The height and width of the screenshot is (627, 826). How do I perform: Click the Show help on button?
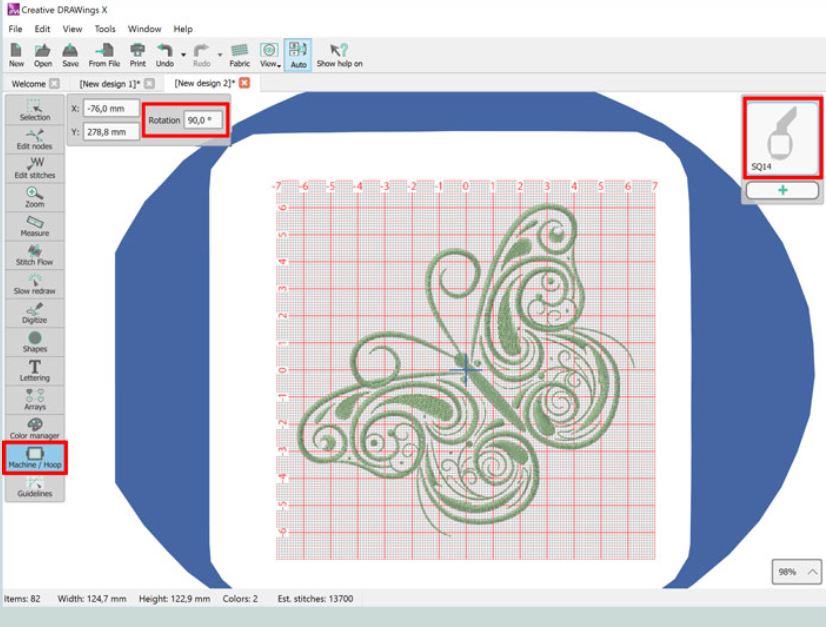coord(340,54)
